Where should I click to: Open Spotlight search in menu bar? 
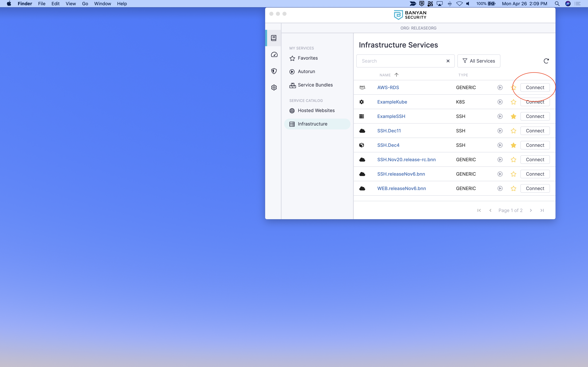557,4
